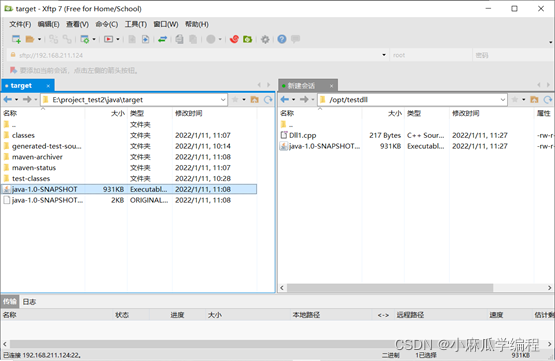Switch to the 日志 log tab
555x361 pixels.
click(x=29, y=302)
